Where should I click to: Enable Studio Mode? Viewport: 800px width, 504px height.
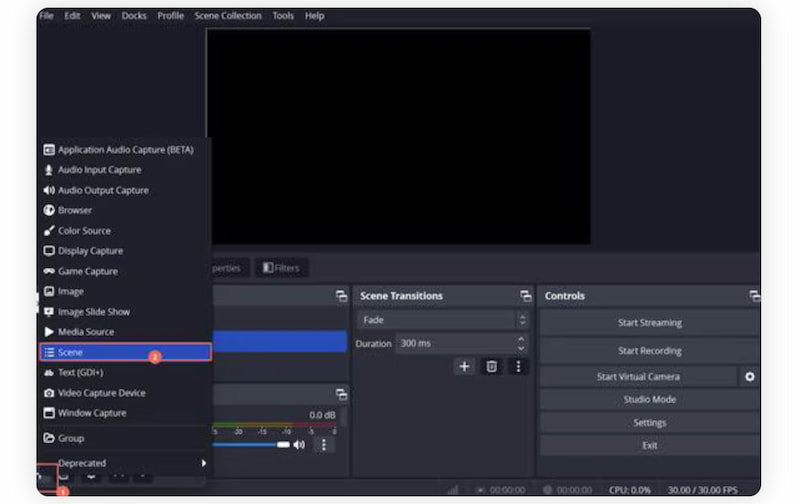click(x=649, y=399)
